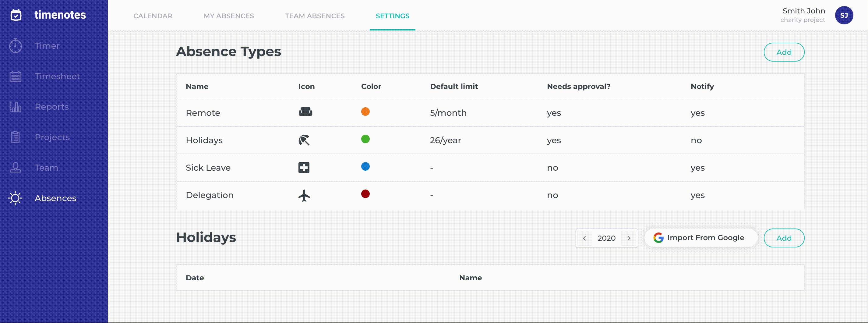This screenshot has width=868, height=323.
Task: Add a new holiday
Action: (x=784, y=238)
